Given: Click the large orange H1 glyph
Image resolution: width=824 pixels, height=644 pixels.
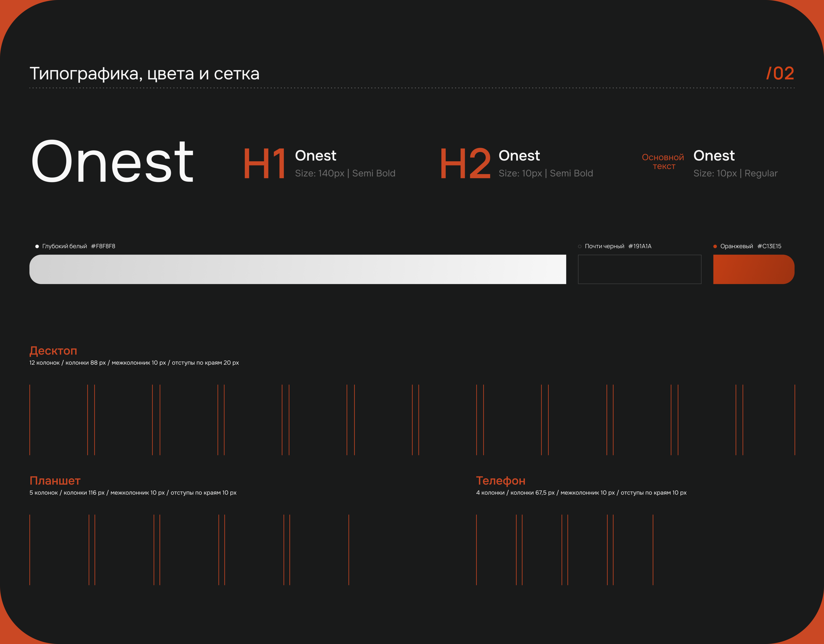Looking at the screenshot, I should [264, 163].
